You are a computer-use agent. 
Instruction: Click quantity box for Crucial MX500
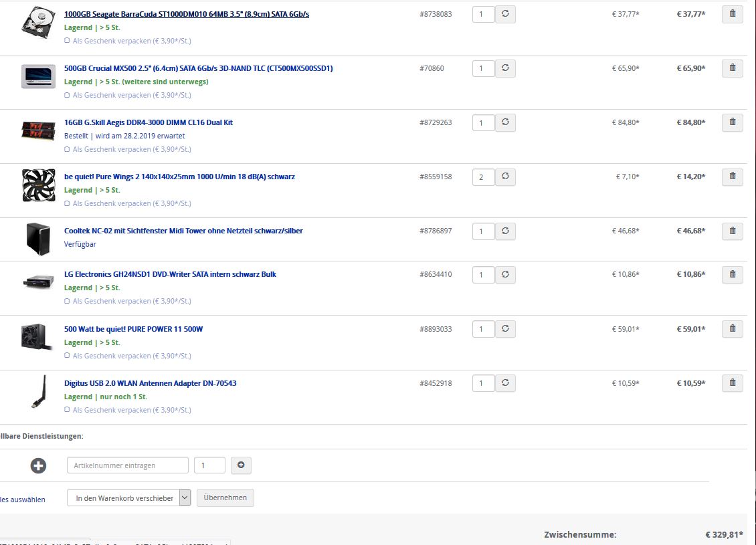click(484, 68)
